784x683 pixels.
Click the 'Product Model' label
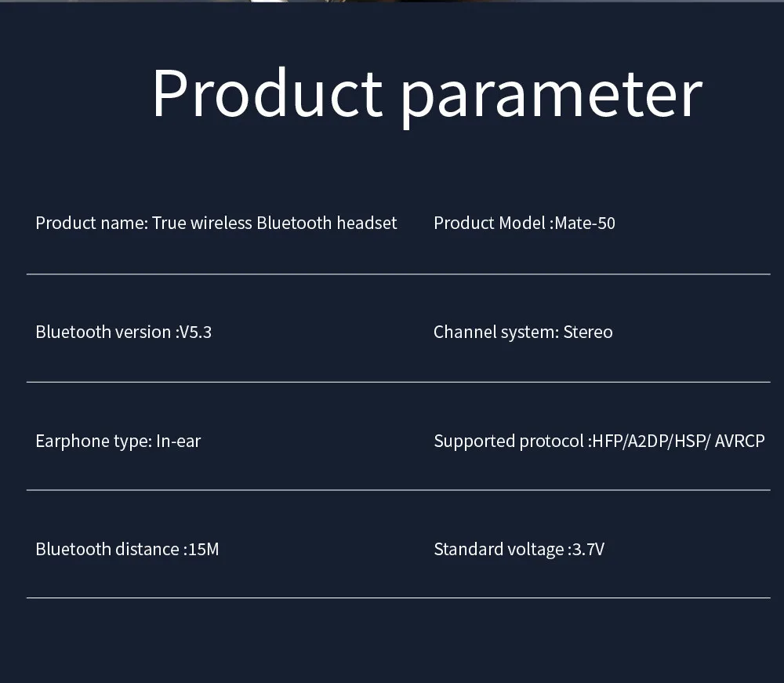click(488, 223)
